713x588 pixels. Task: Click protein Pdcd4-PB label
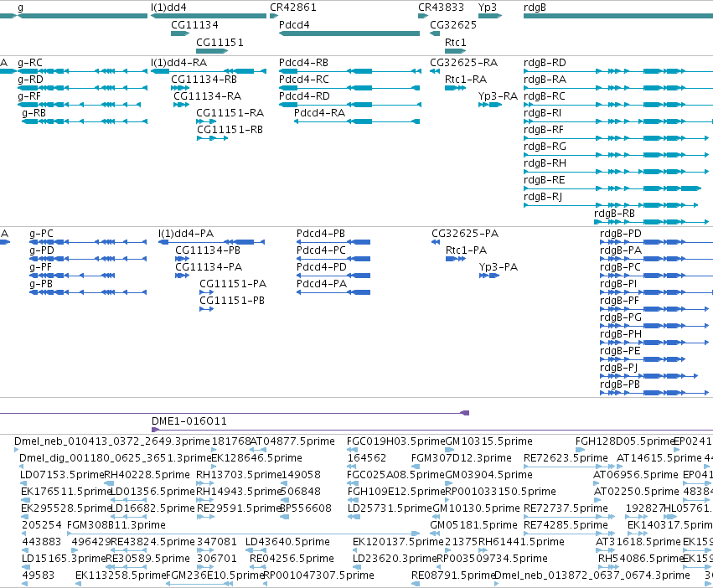[x=321, y=234]
